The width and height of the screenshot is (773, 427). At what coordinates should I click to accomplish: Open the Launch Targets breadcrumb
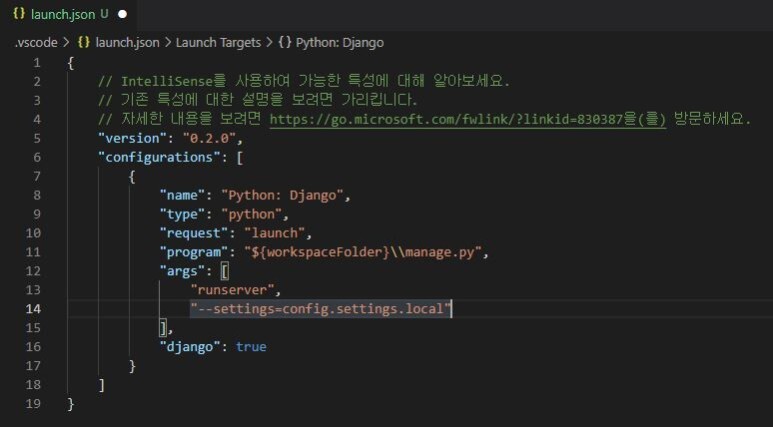[x=218, y=42]
